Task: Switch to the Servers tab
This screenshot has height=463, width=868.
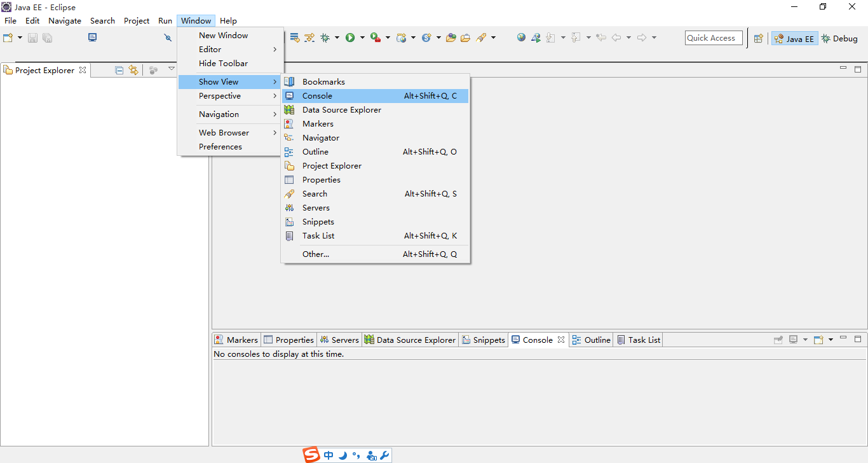Action: click(339, 340)
